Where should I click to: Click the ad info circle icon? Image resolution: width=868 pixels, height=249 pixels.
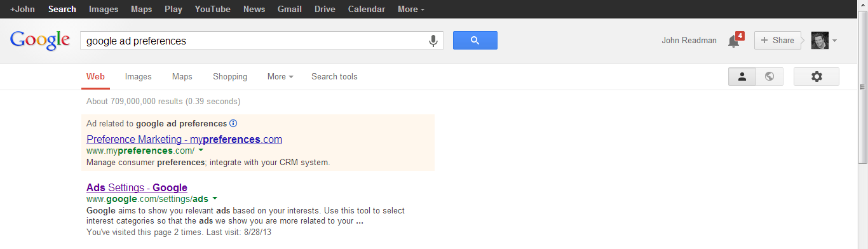tap(233, 123)
